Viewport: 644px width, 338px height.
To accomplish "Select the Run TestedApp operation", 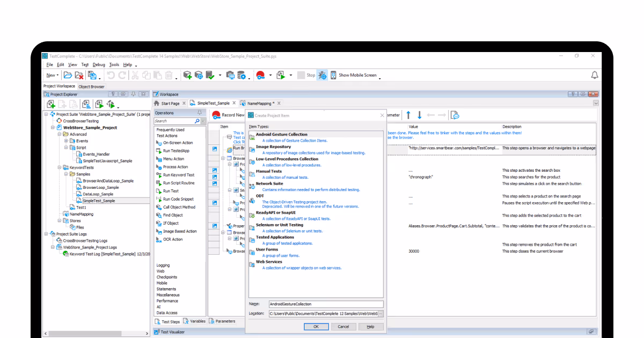I will coord(172,151).
